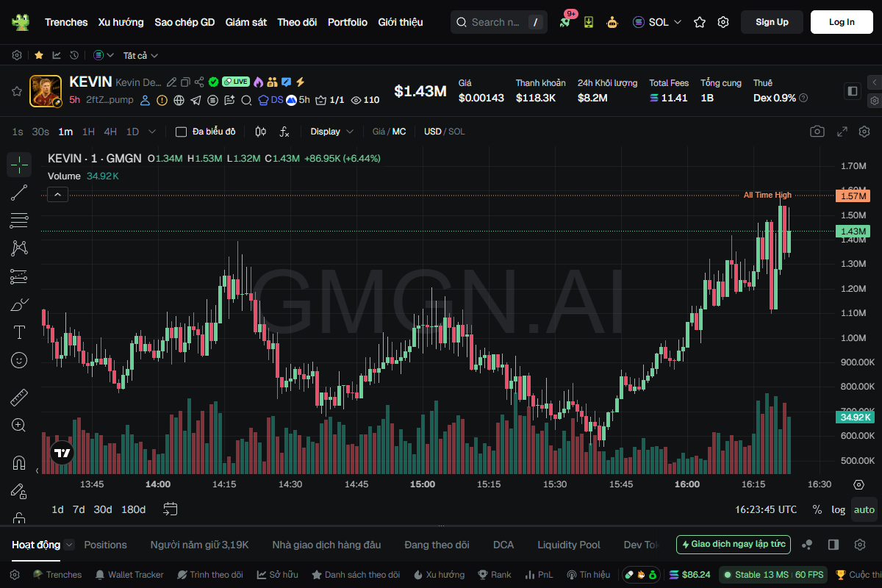Toggle the percent scale button
882x588 pixels.
tap(817, 509)
